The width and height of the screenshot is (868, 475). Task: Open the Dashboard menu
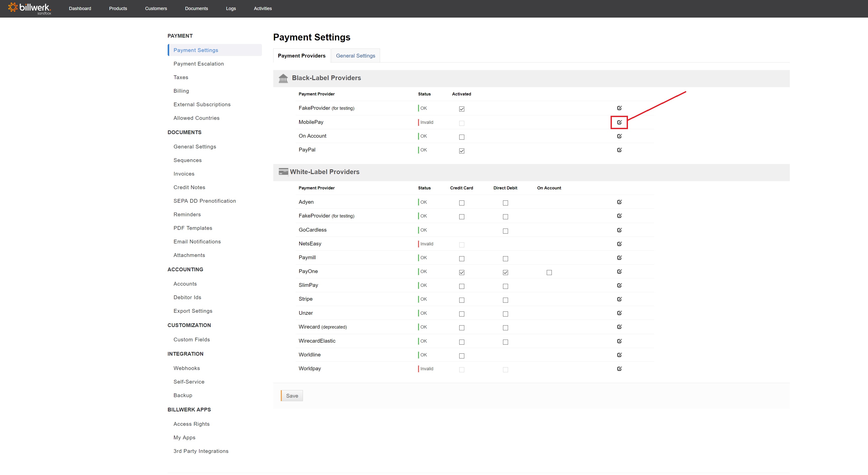tap(80, 9)
